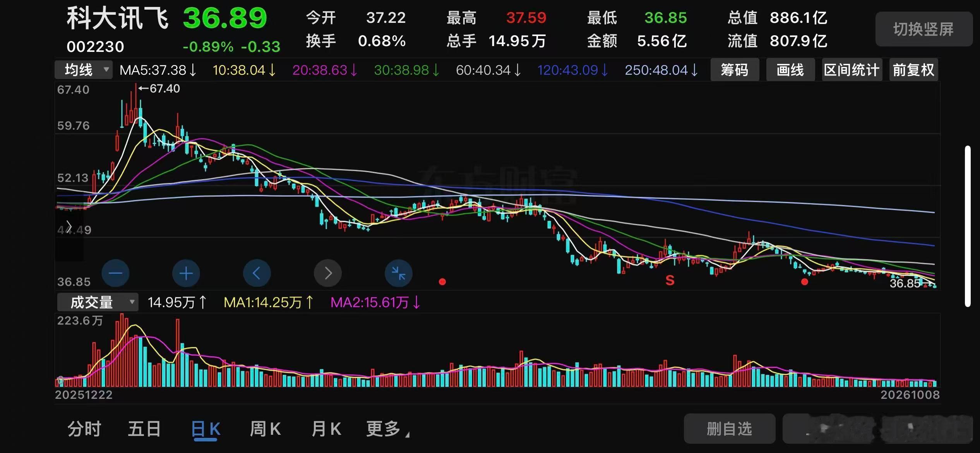
Task: Select the 周K tab
Action: click(x=266, y=429)
